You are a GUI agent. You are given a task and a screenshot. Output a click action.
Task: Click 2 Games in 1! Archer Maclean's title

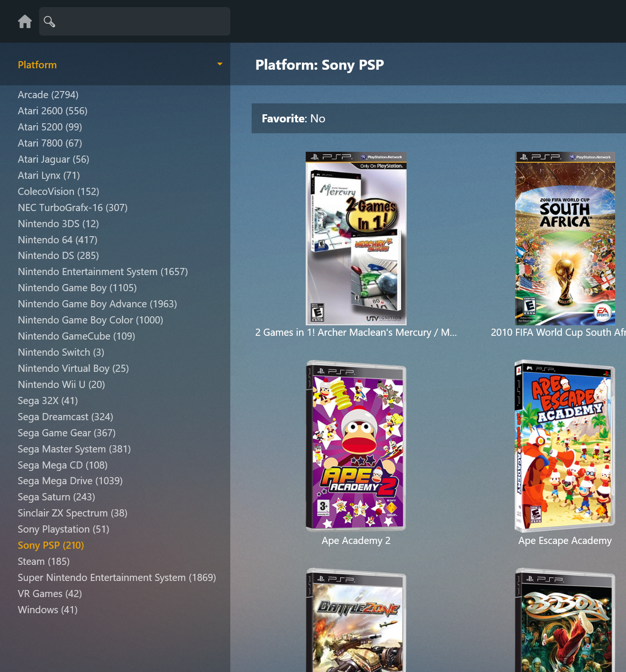pos(356,332)
